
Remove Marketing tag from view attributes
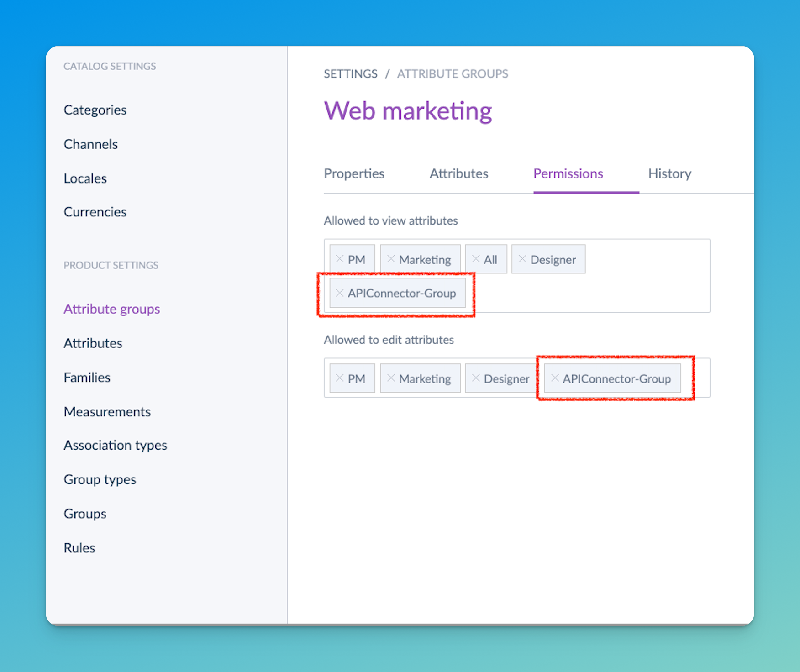click(x=391, y=259)
